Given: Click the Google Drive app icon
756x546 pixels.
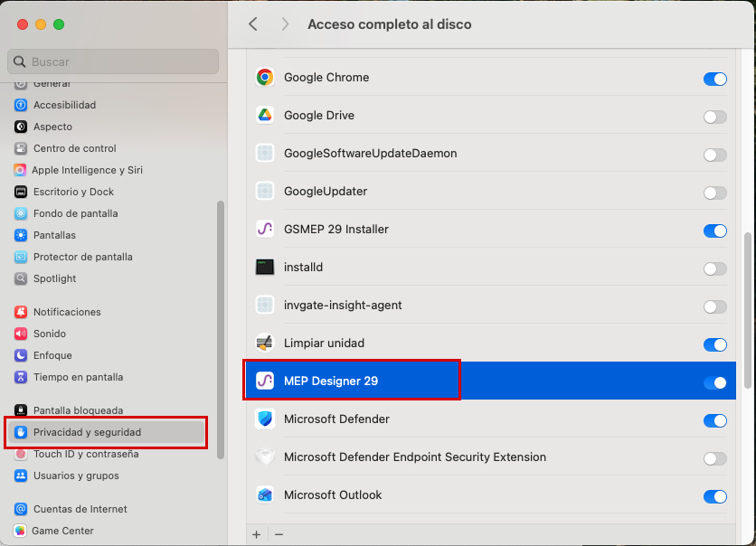Looking at the screenshot, I should tap(265, 116).
